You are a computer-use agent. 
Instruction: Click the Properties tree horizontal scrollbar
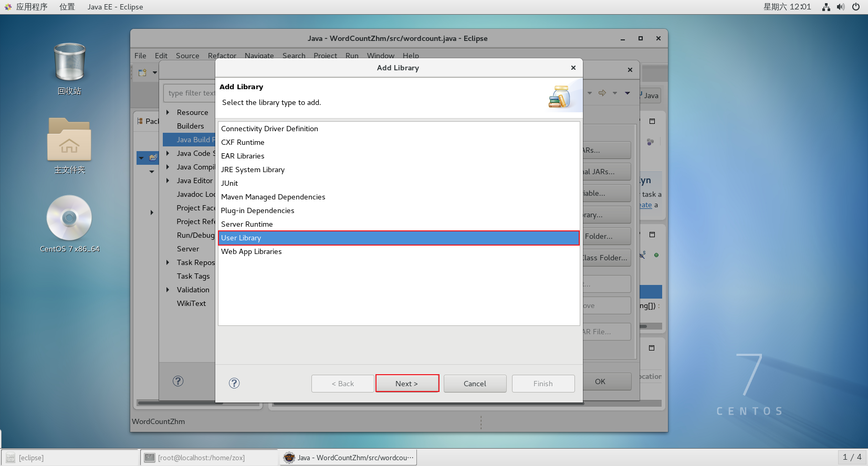(x=180, y=403)
